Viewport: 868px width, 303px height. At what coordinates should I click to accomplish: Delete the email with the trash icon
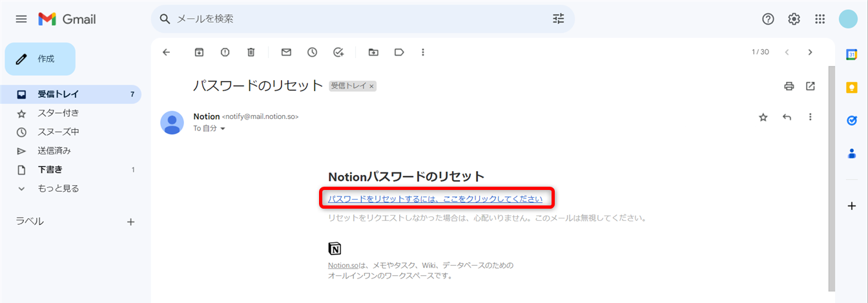251,52
